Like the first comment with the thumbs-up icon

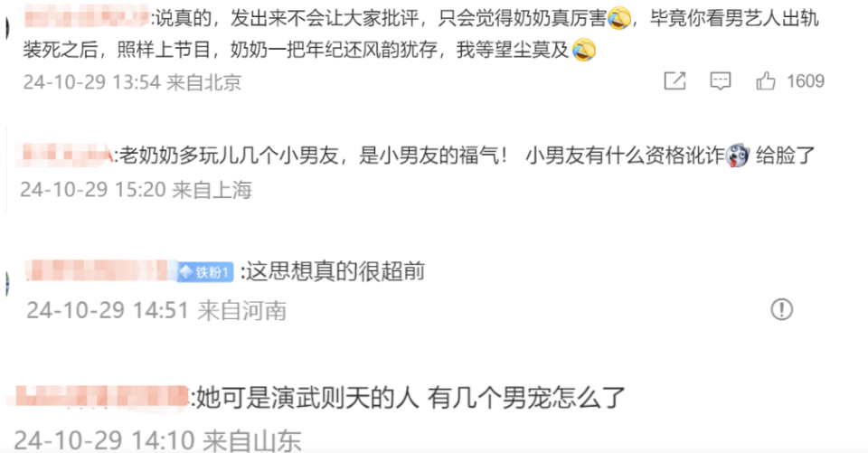(x=766, y=80)
